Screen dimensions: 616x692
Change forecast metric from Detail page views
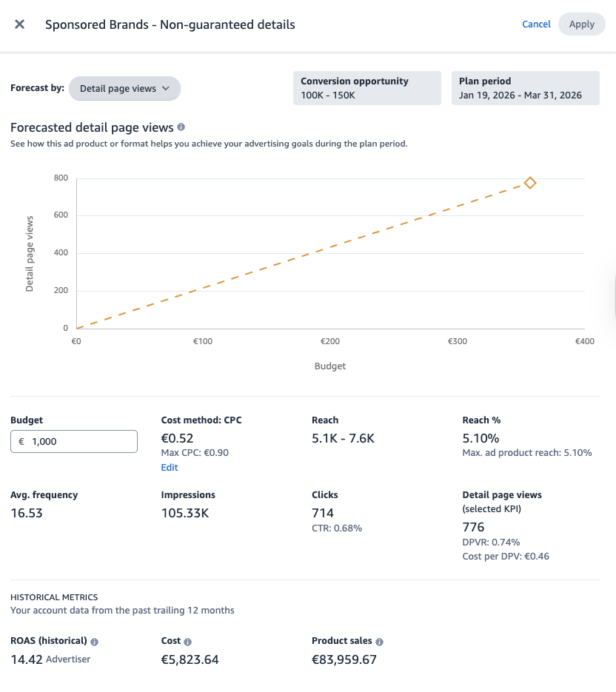[124, 88]
